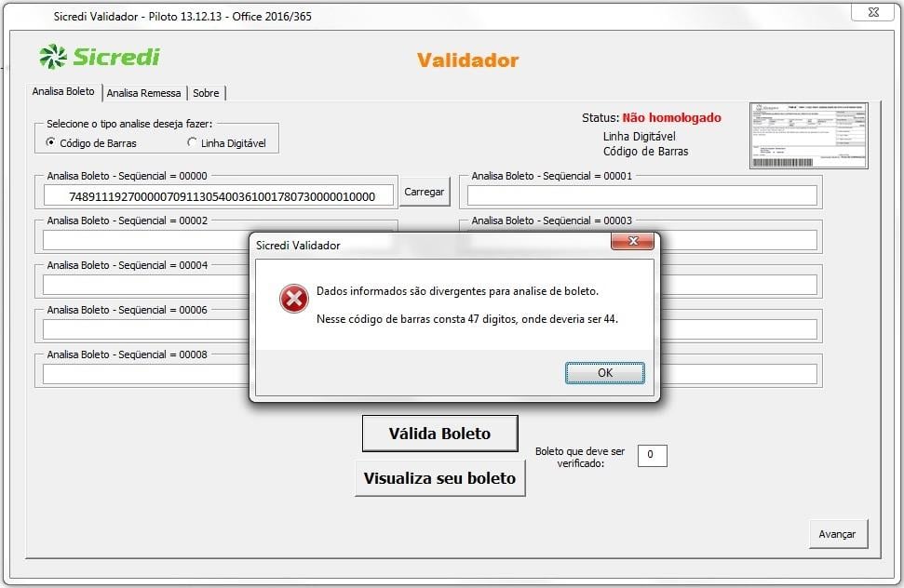Screen dimensions: 904x588
Task: Click the Válida Boleto button
Action: (x=439, y=433)
